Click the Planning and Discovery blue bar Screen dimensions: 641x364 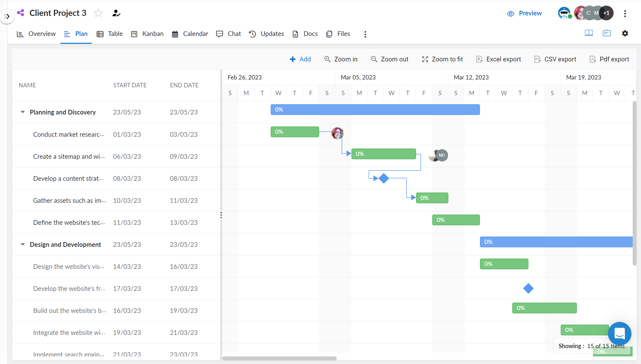click(x=375, y=110)
